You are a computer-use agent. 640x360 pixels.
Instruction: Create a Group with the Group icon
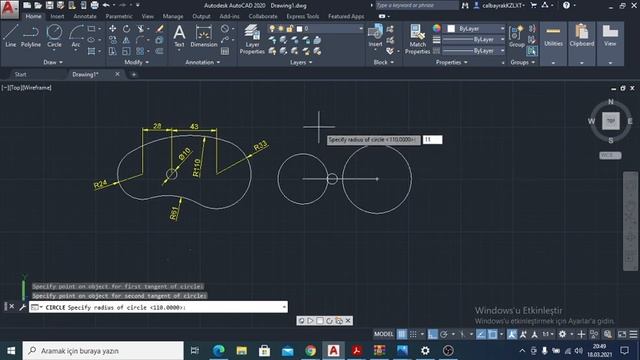(x=516, y=36)
